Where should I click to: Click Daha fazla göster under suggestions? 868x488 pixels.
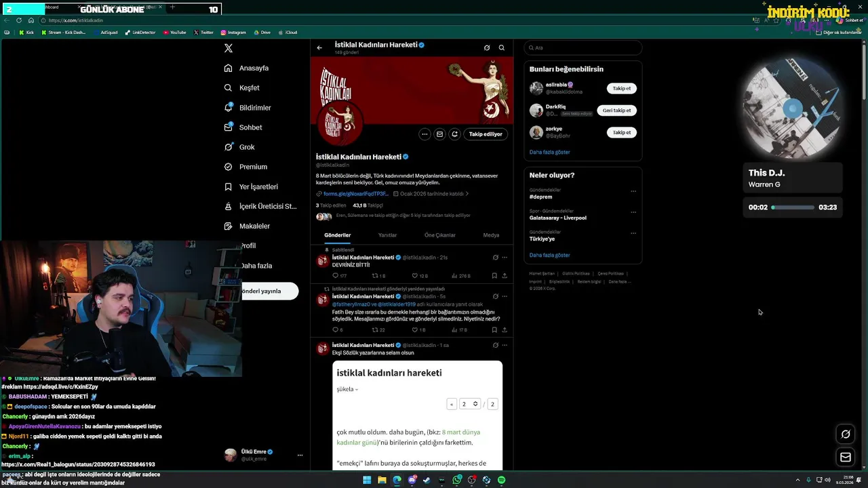coord(549,152)
